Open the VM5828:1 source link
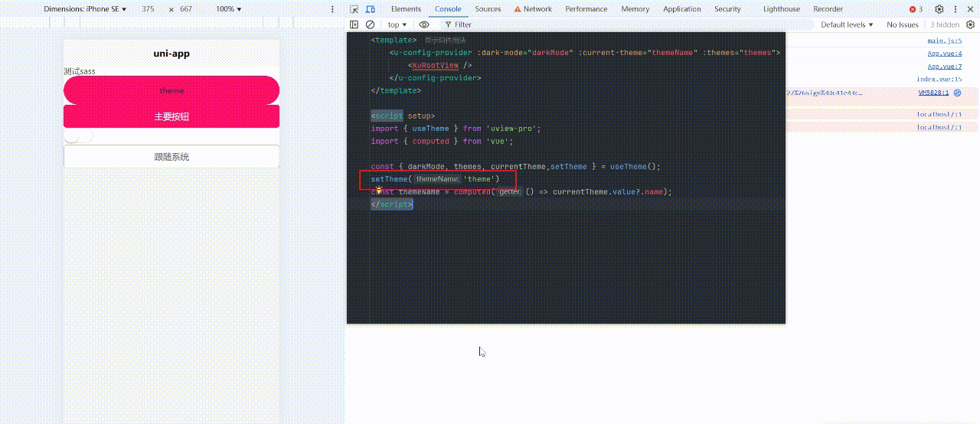This screenshot has width=980, height=424. pyautogui.click(x=933, y=93)
